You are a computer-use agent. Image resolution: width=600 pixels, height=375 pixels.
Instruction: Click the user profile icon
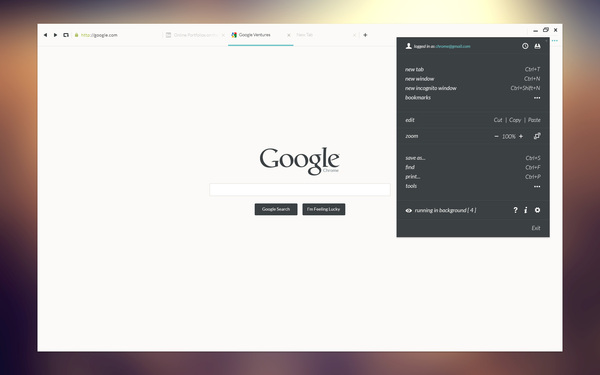tap(408, 46)
